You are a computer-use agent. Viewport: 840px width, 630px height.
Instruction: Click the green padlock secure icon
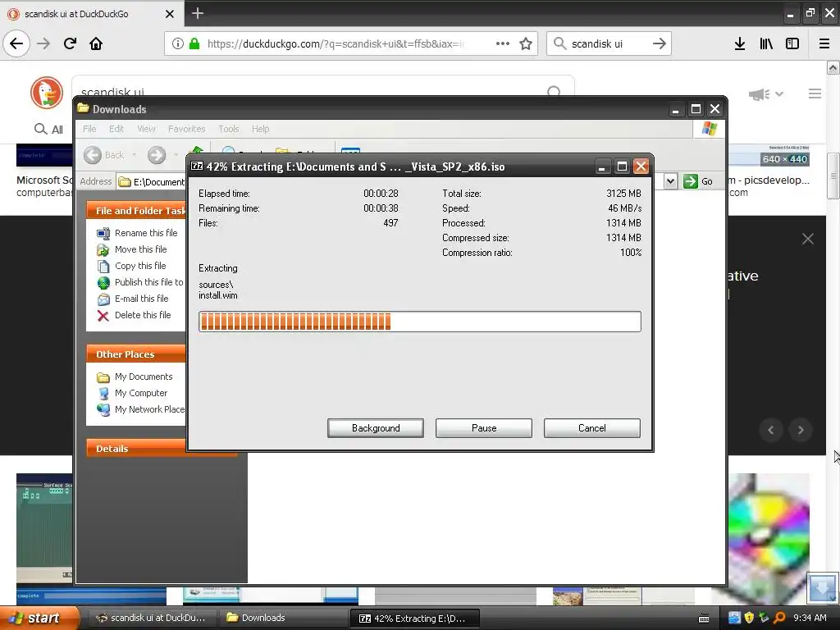coord(194,43)
